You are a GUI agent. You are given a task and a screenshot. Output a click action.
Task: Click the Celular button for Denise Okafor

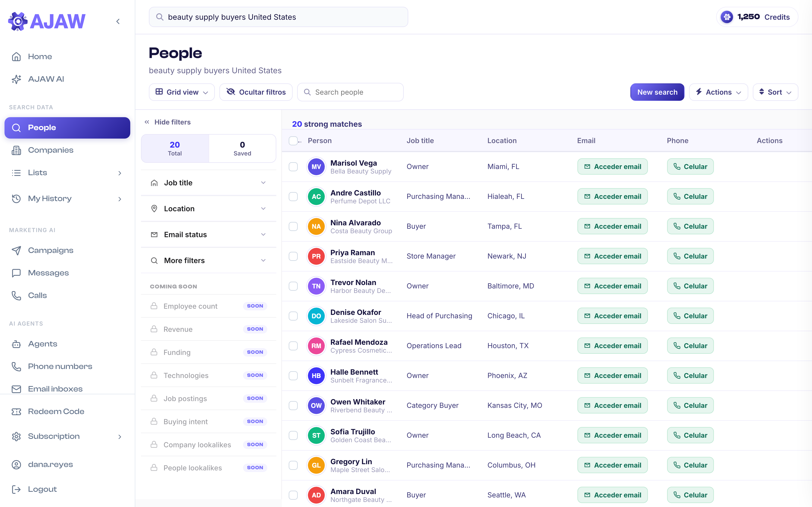pos(690,316)
